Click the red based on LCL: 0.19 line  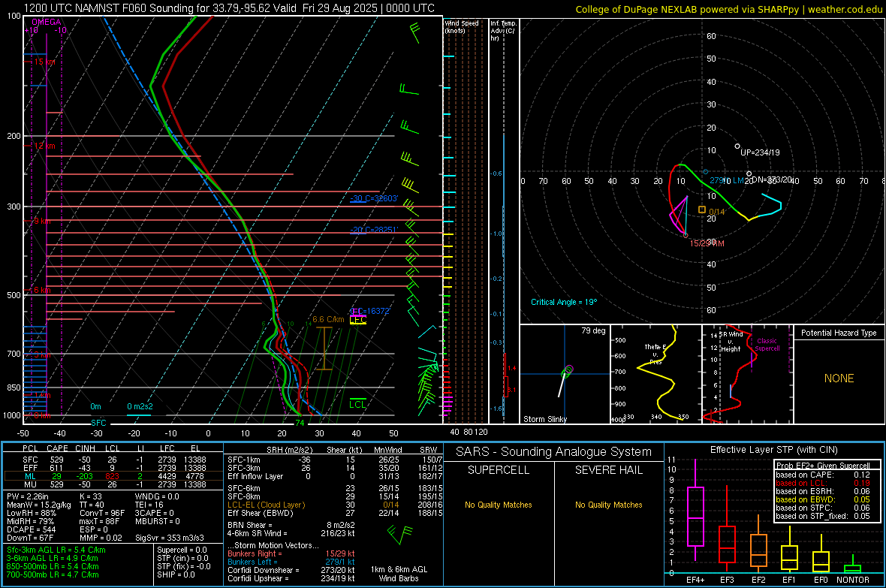(x=823, y=483)
